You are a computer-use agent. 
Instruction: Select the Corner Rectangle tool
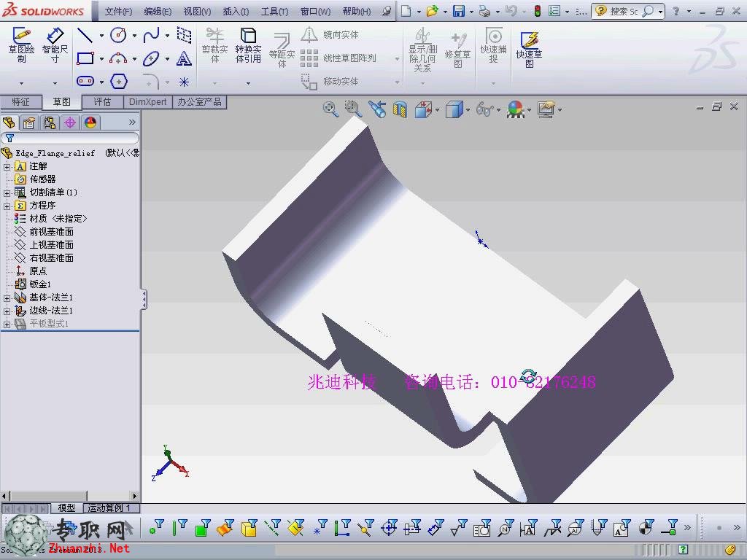(x=85, y=58)
